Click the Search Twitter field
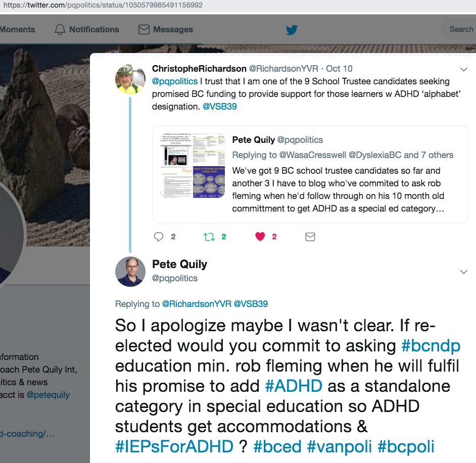 click(461, 29)
